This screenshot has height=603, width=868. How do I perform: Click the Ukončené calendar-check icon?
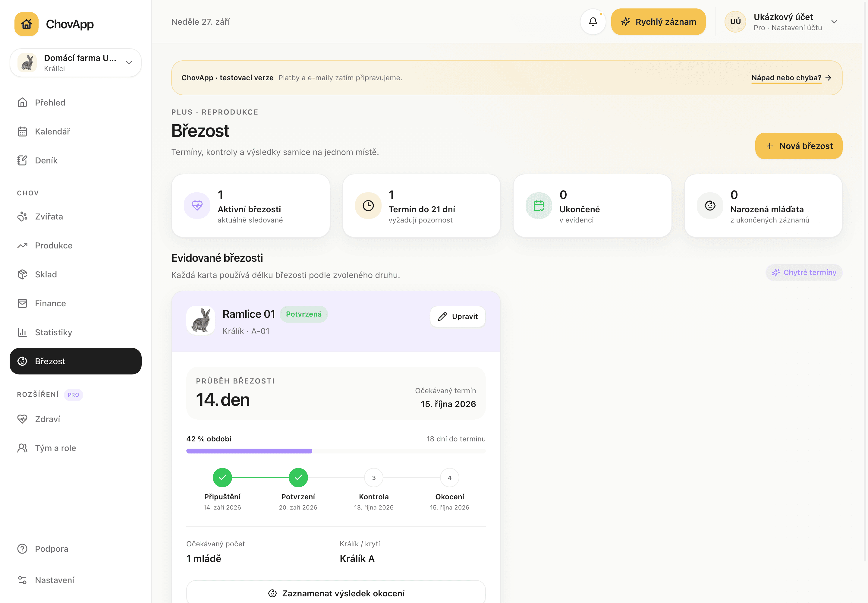click(x=539, y=206)
